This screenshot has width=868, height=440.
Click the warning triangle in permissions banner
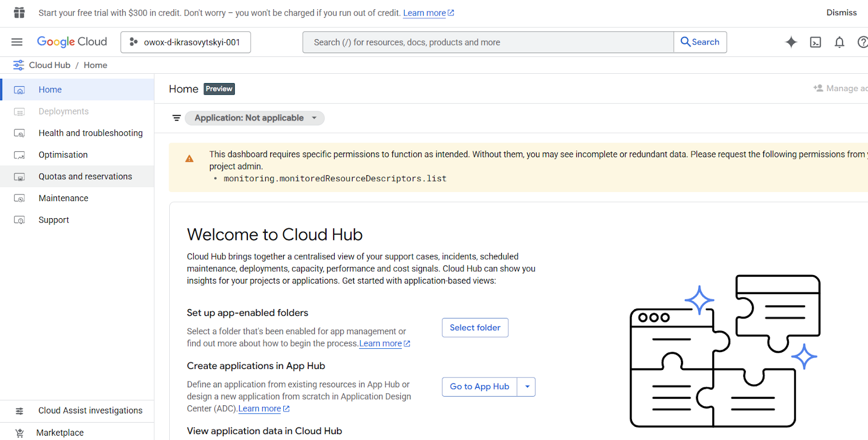click(189, 159)
